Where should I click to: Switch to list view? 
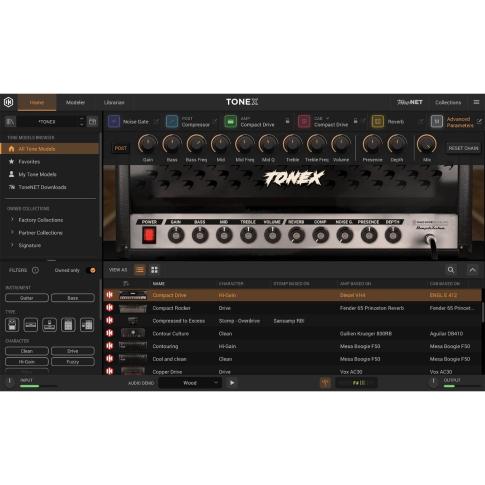point(140,270)
